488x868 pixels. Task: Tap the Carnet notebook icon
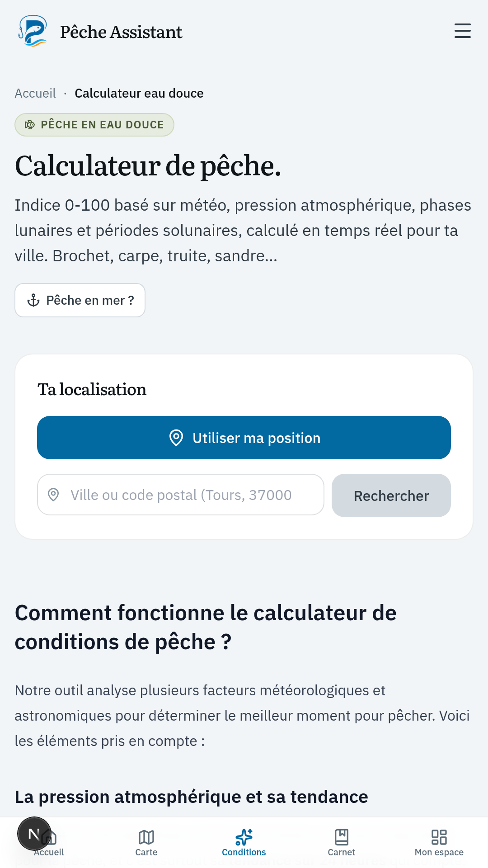[x=342, y=837]
